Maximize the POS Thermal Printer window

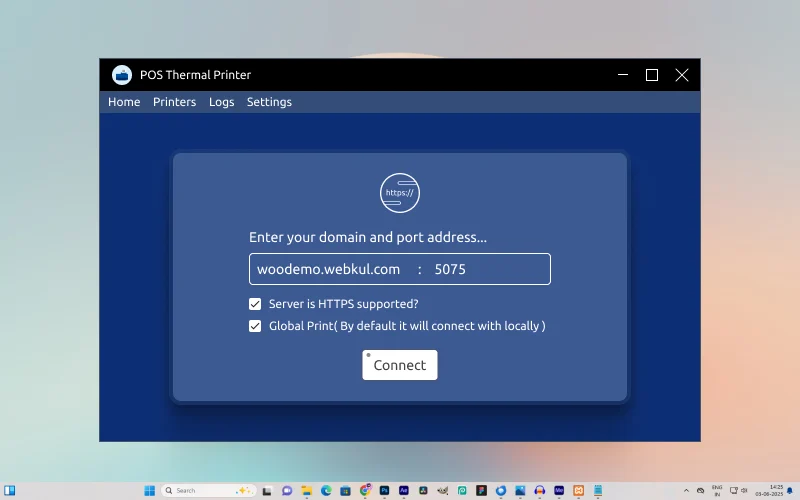(x=652, y=75)
